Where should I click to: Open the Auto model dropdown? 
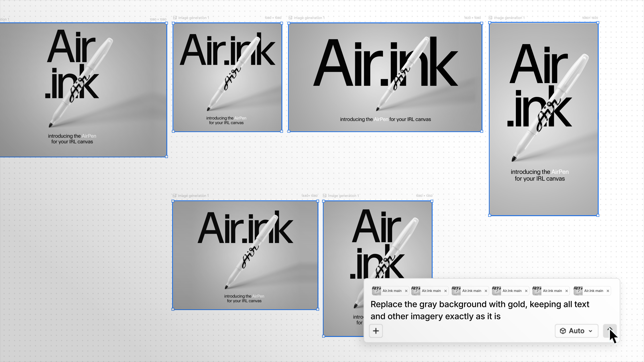[x=576, y=331]
